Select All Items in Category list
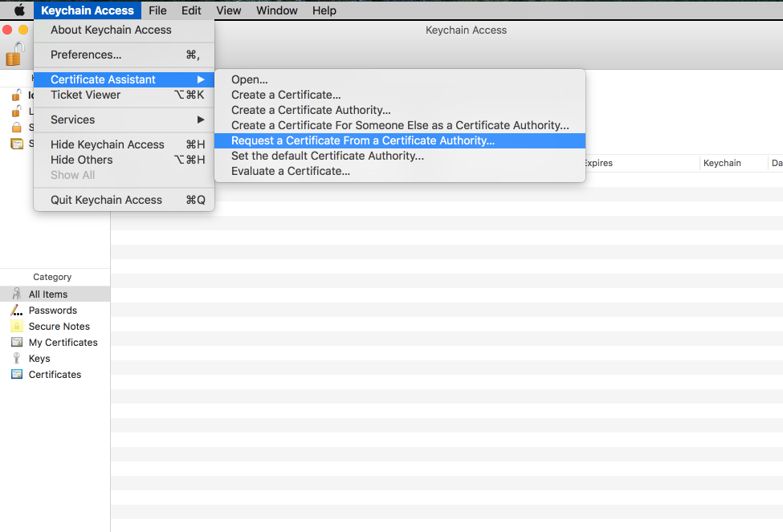The width and height of the screenshot is (783, 532). coord(55,294)
